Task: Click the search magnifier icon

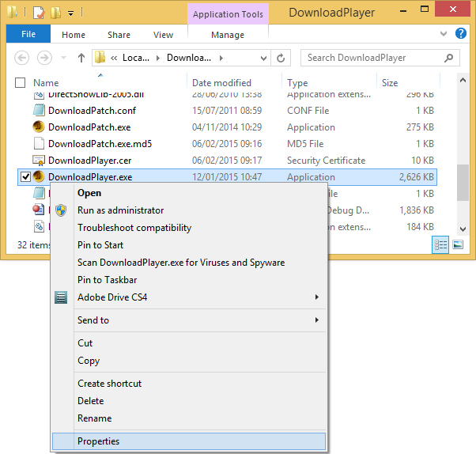Action: pyautogui.click(x=448, y=58)
